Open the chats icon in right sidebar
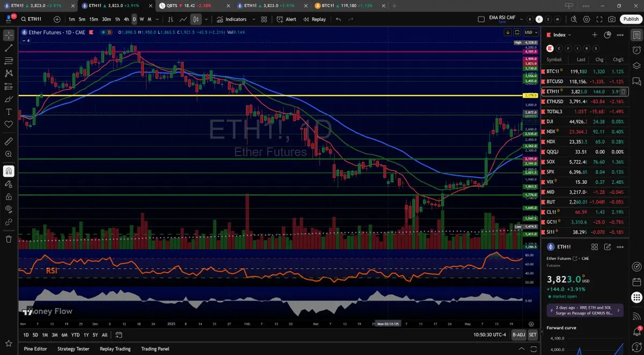 click(x=636, y=81)
